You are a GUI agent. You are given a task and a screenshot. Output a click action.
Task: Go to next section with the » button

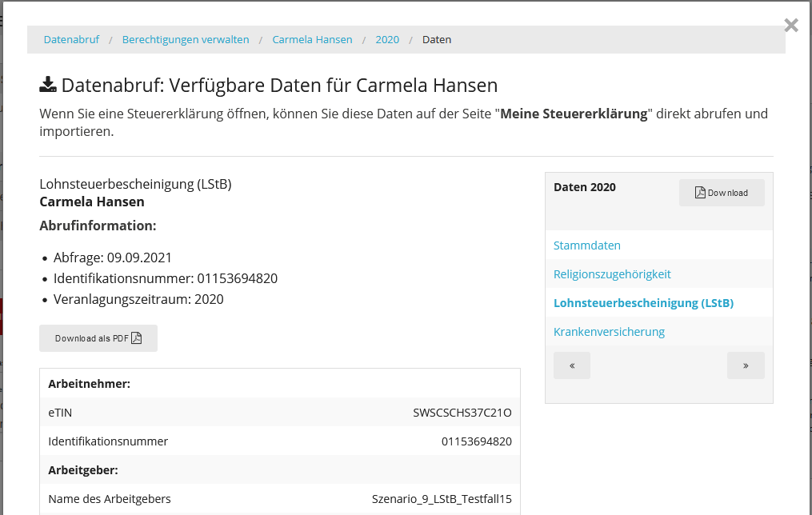pyautogui.click(x=745, y=365)
